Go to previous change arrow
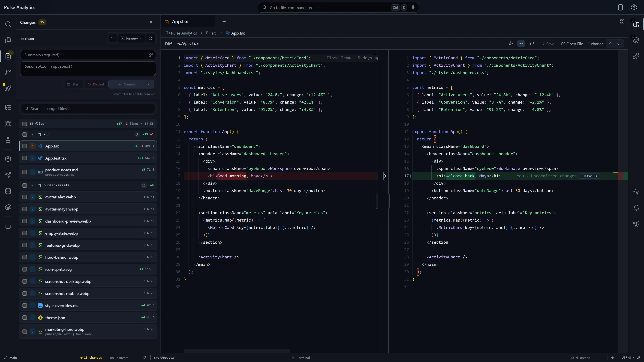The width and height of the screenshot is (644, 362). tap(611, 44)
